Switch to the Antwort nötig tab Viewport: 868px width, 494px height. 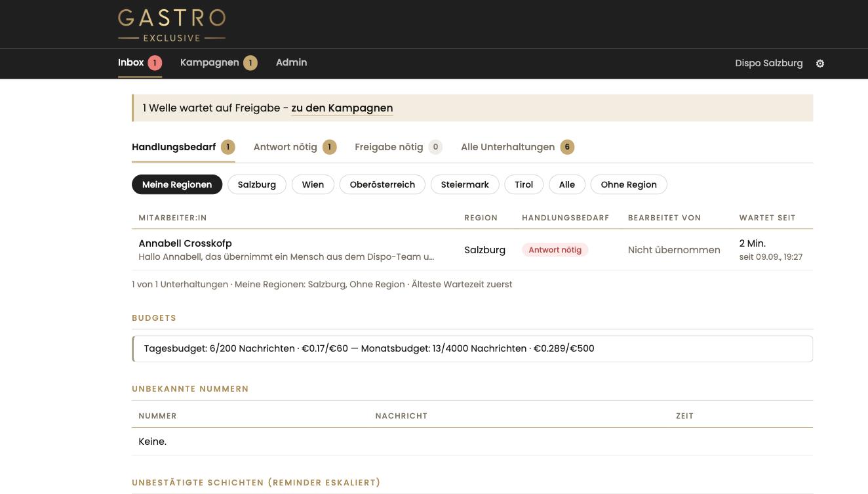point(295,147)
